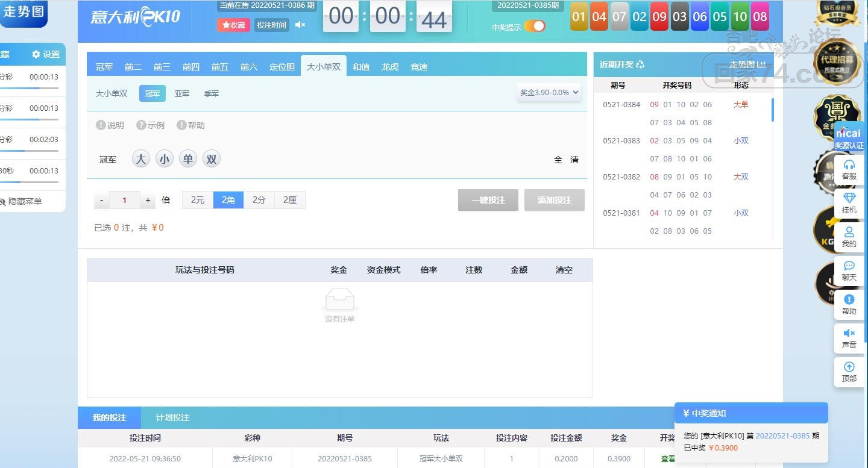The height and width of the screenshot is (468, 868).
Task: Click the 一键投注 button
Action: (x=488, y=200)
